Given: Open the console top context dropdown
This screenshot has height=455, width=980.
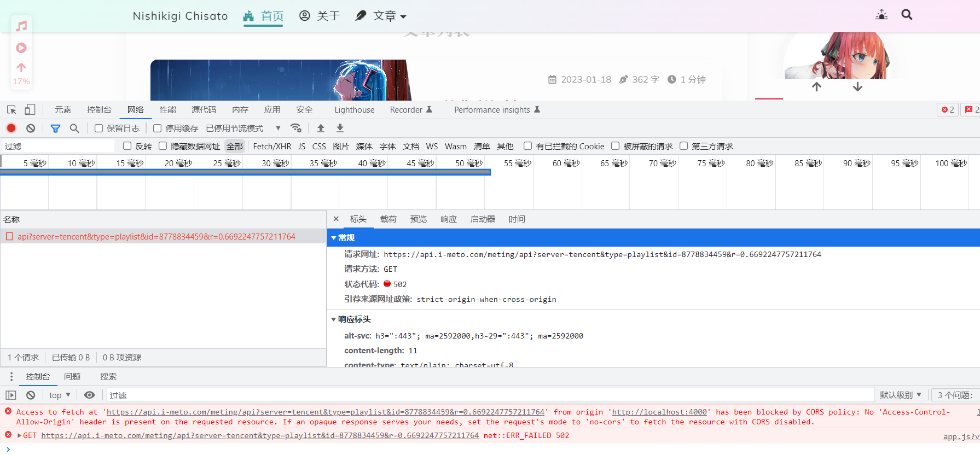Looking at the screenshot, I should click(59, 395).
